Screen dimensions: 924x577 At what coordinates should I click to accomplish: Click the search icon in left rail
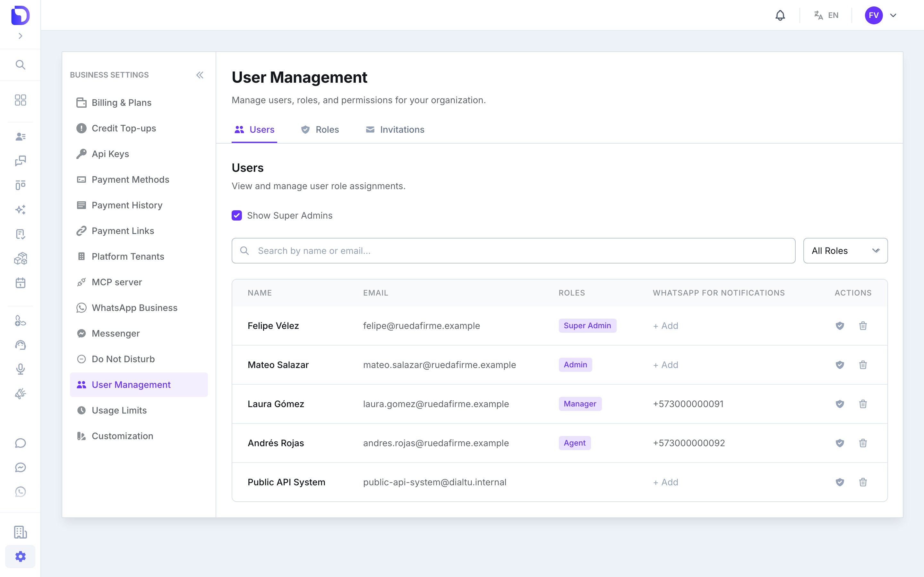click(x=20, y=64)
